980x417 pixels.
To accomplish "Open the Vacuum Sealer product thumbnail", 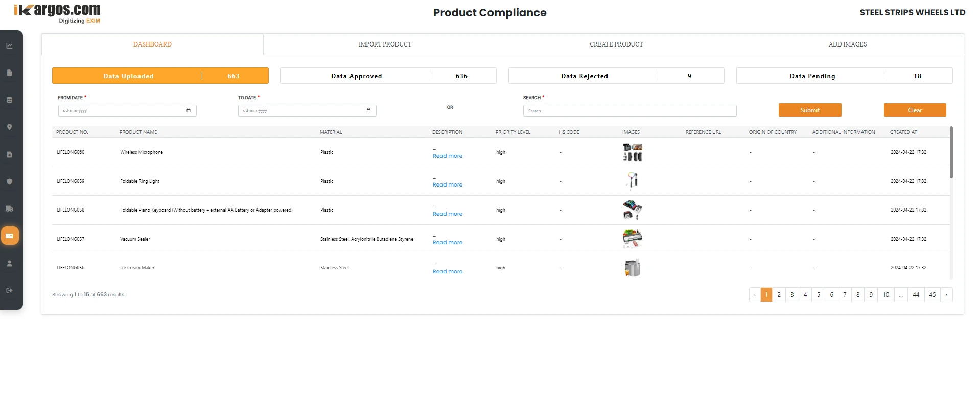I will (x=632, y=239).
